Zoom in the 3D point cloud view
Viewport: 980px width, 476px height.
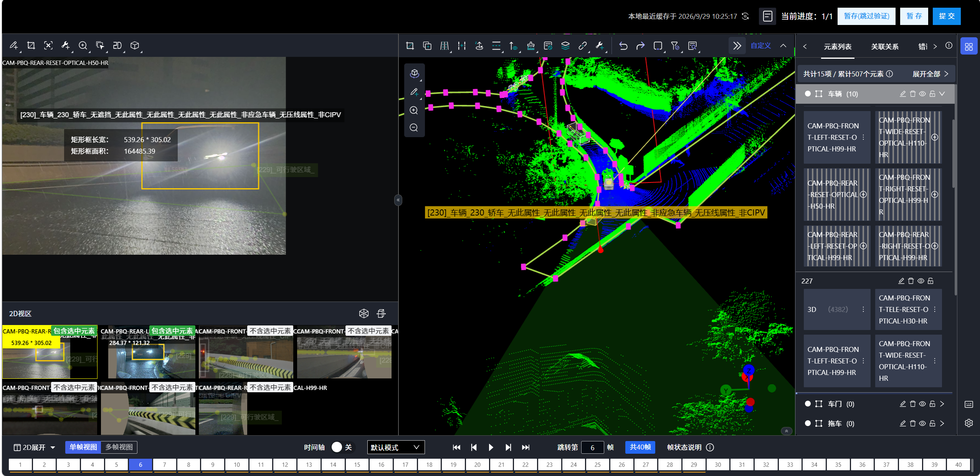(x=414, y=110)
